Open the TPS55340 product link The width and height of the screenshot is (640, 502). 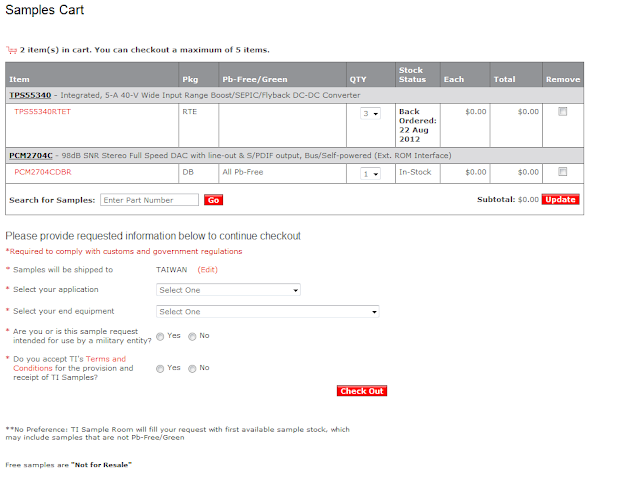pos(28,95)
